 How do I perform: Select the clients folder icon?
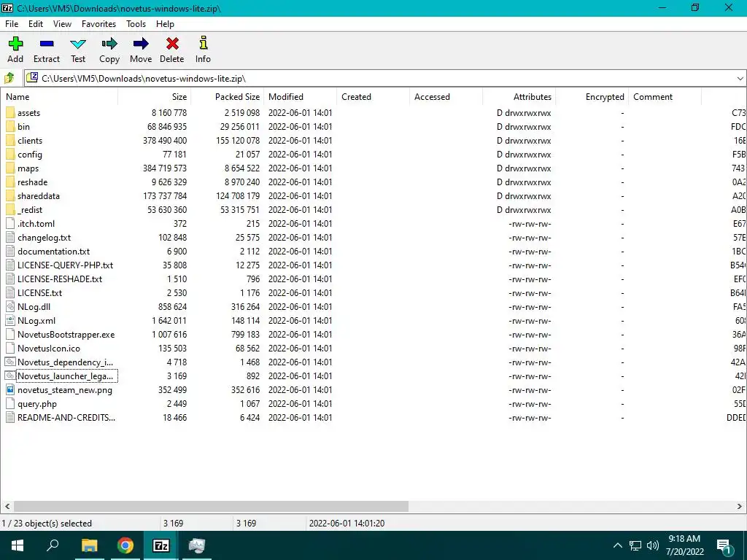pos(10,141)
